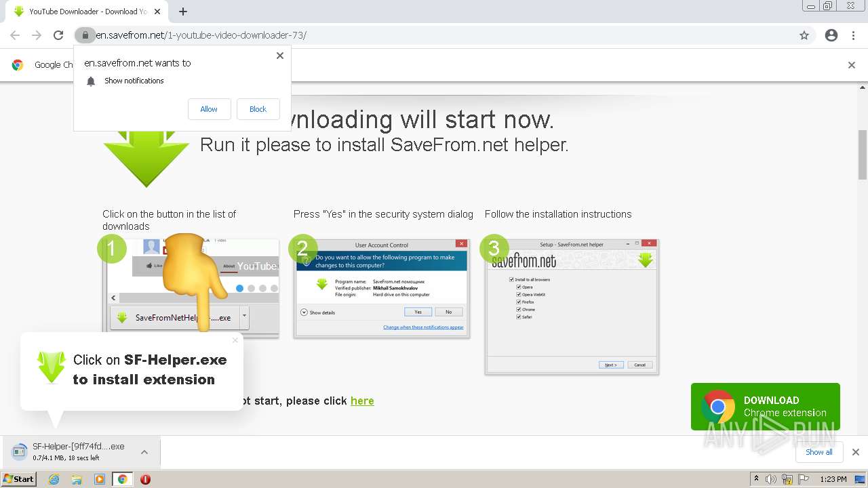This screenshot has width=868, height=488.
Task: Launch Internet Explorer from taskbar
Action: [54, 479]
